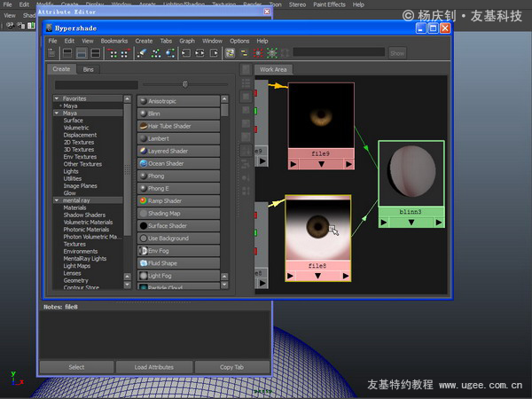
Task: Create a Layered Shader
Action: click(x=179, y=151)
